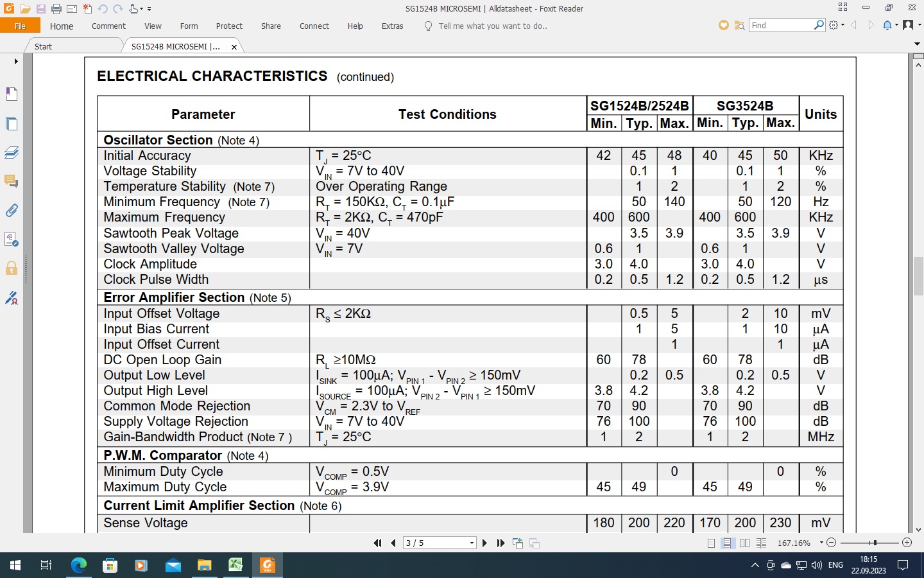The image size is (924, 578).
Task: Open the pen and person panel icon
Action: [x=12, y=298]
